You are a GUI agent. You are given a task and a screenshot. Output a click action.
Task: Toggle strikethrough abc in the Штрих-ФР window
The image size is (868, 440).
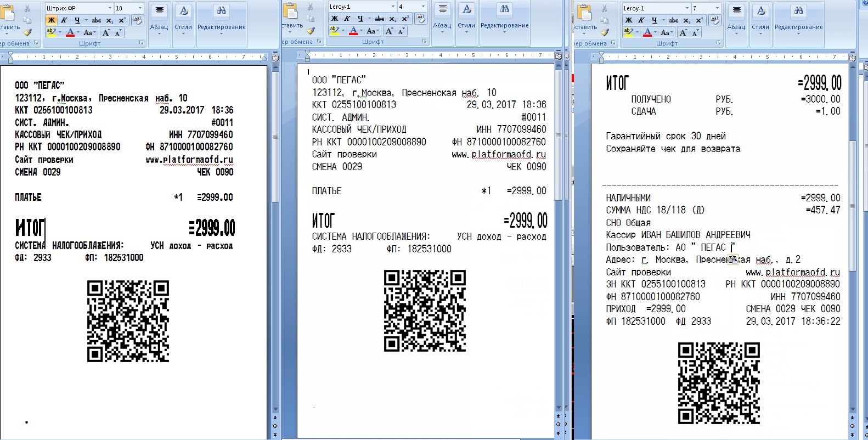tap(97, 20)
